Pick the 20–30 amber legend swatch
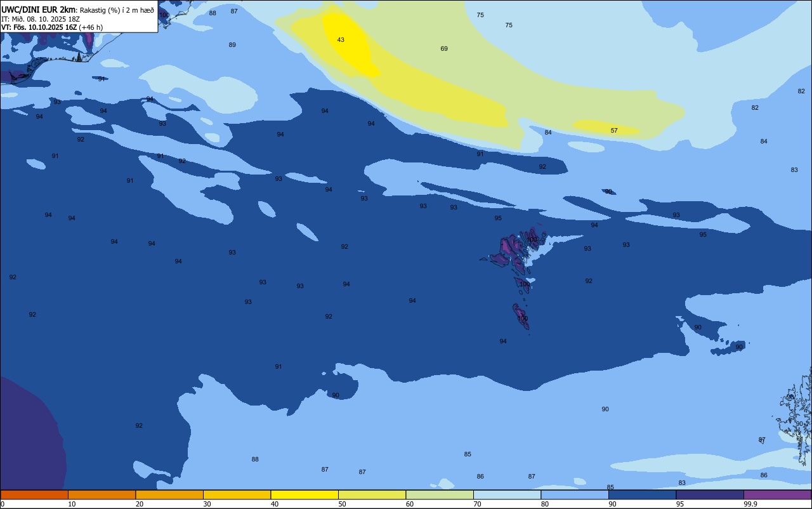 [x=169, y=494]
